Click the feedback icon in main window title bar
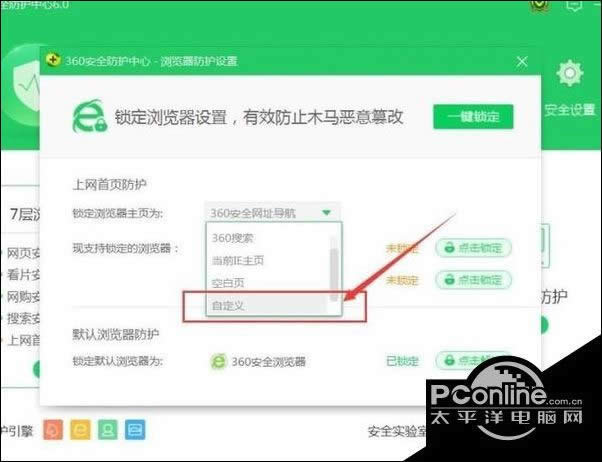Viewport: 602px width, 462px height. [574, 5]
